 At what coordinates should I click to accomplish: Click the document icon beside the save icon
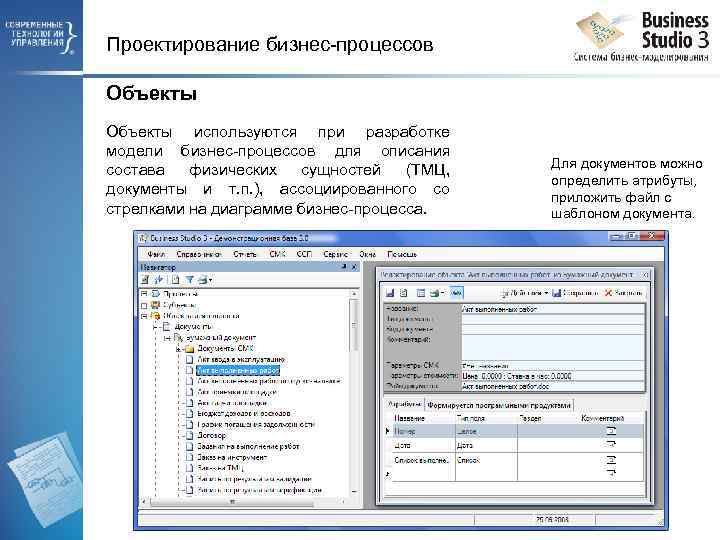404,293
